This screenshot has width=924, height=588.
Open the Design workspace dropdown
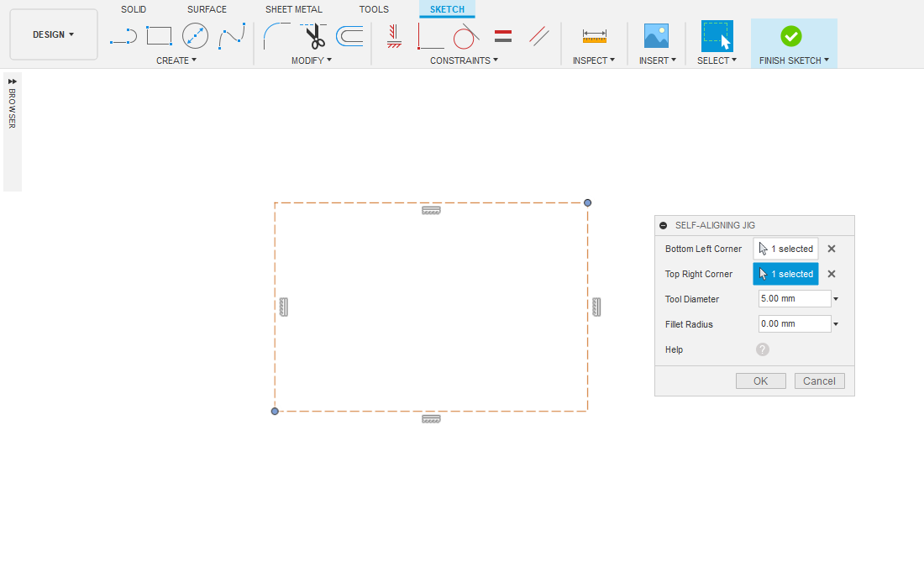54,34
